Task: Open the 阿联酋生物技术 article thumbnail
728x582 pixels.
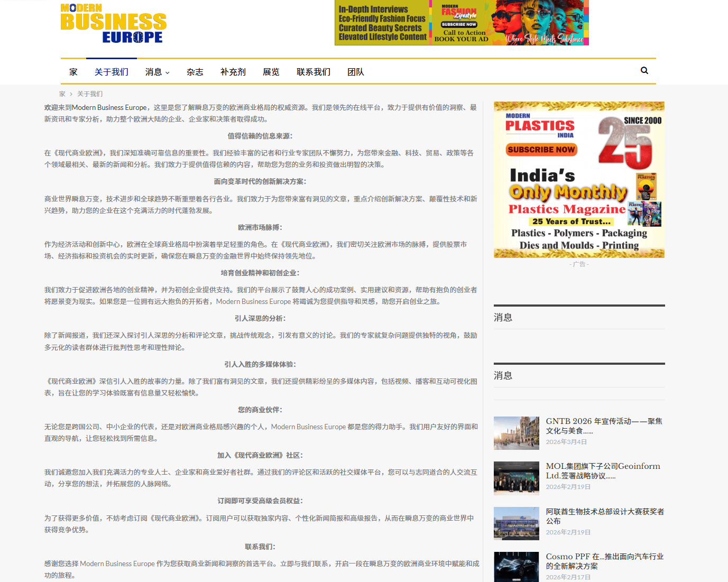Action: pos(516,523)
